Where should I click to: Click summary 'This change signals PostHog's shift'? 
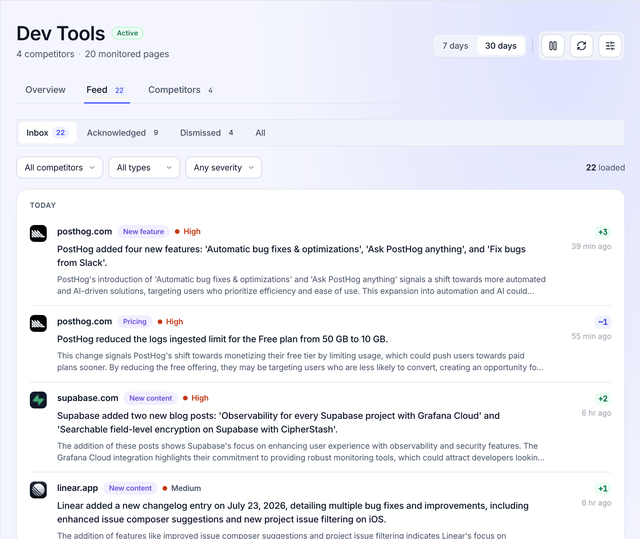pyautogui.click(x=300, y=362)
